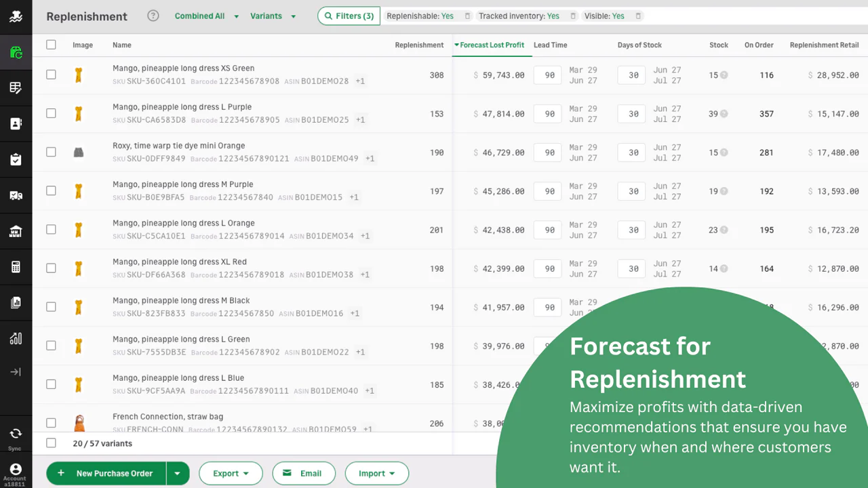Image resolution: width=868 pixels, height=488 pixels.
Task: Click the Days of Stock column header
Action: [639, 45]
